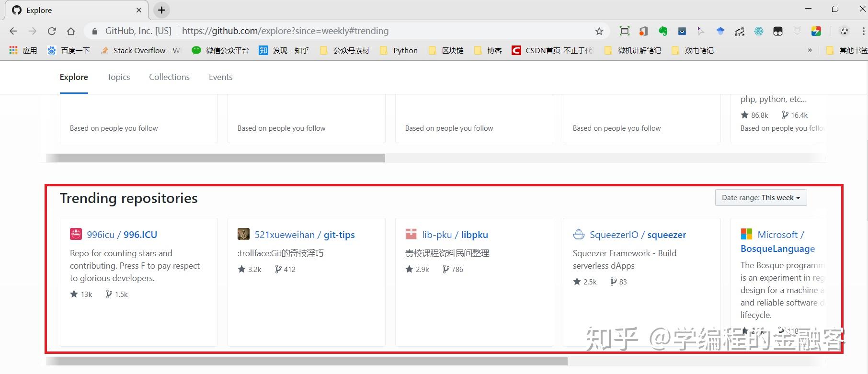868x374 pixels.
Task: Open the green screen-capture extension
Action: coord(624,31)
